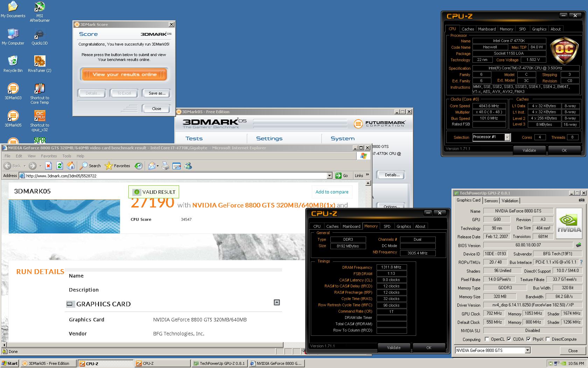
Task: Click GPU-Z screenshot camera icon
Action: click(581, 200)
